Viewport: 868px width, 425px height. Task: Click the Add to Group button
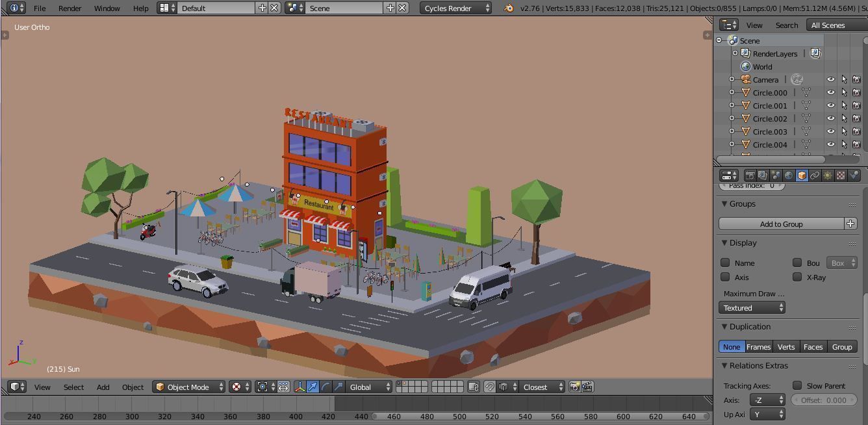pyautogui.click(x=781, y=224)
